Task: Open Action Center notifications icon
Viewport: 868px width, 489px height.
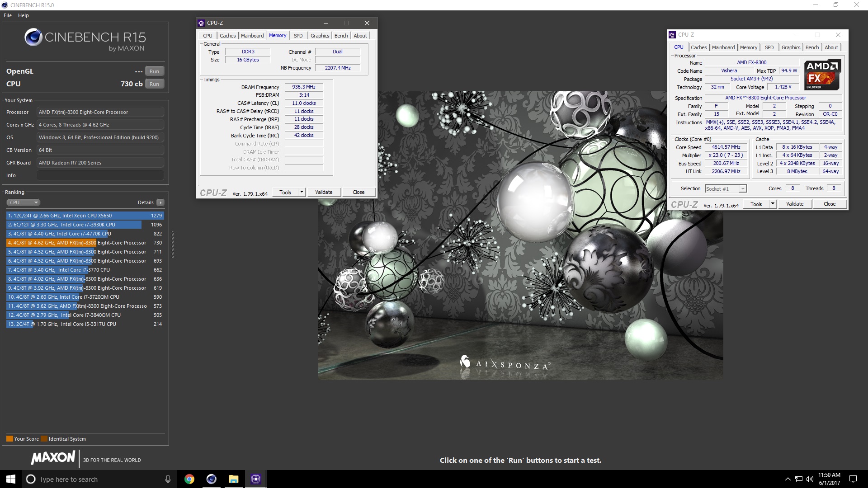Action: (853, 479)
